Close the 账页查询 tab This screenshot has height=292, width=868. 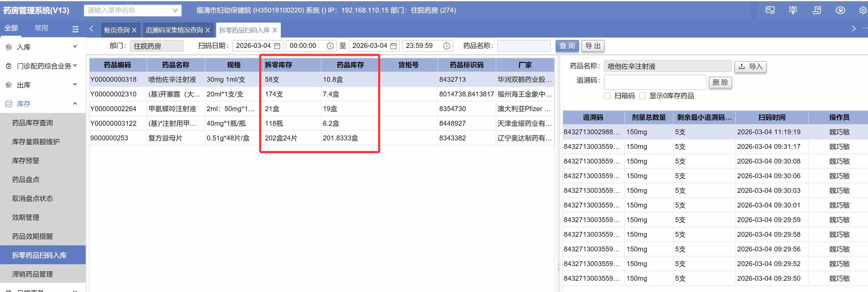pyautogui.click(x=134, y=30)
